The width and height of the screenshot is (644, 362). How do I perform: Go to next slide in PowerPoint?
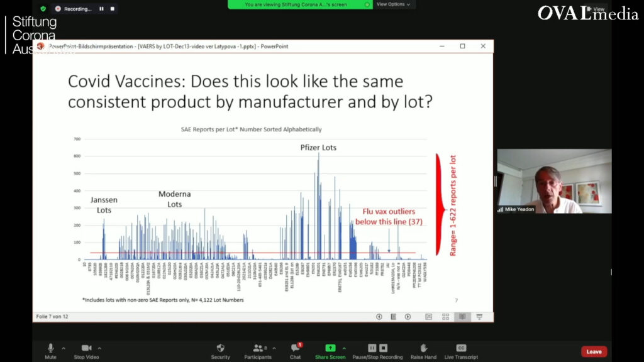408,317
